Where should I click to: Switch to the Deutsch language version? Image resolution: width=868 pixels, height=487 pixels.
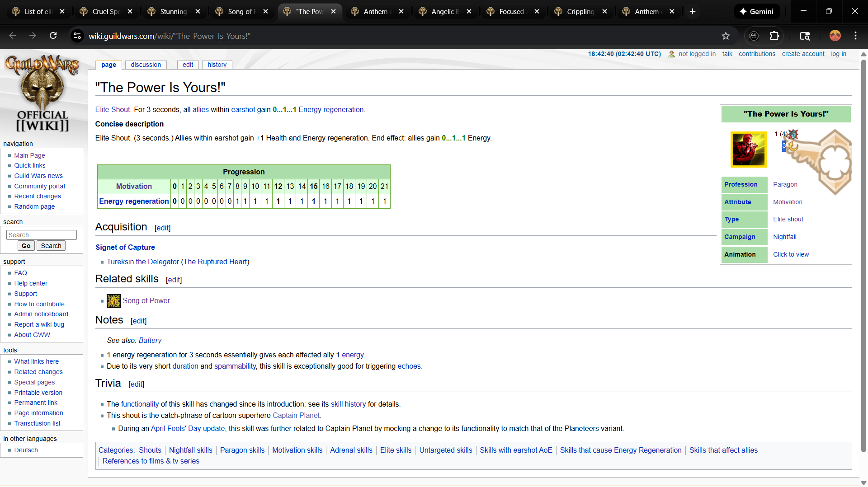pos(26,450)
